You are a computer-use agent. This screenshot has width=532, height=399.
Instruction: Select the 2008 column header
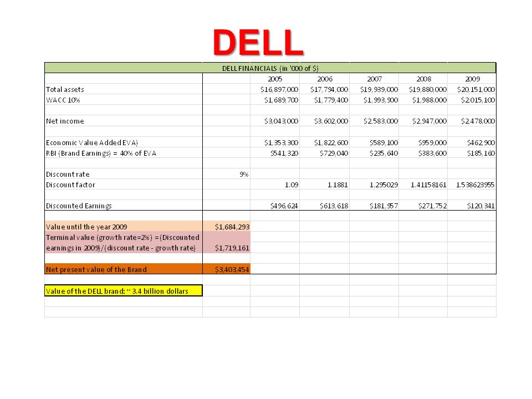pyautogui.click(x=423, y=79)
